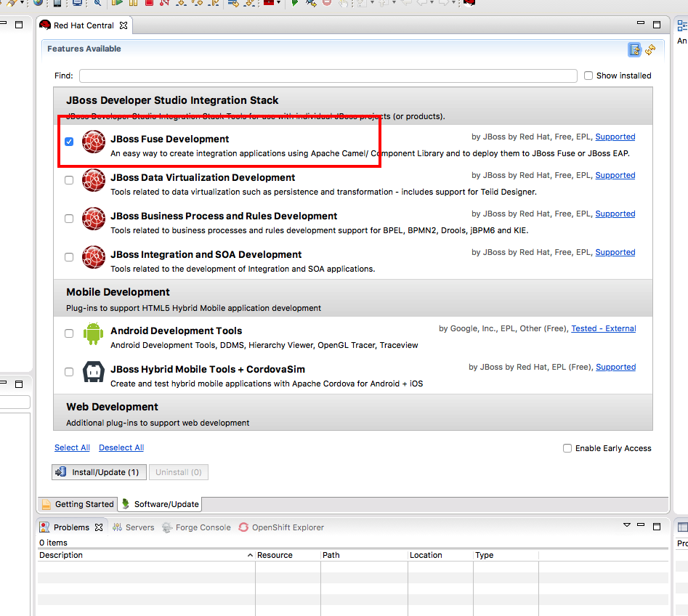The height and width of the screenshot is (616, 688).
Task: Click the Resource column header
Action: (x=288, y=555)
